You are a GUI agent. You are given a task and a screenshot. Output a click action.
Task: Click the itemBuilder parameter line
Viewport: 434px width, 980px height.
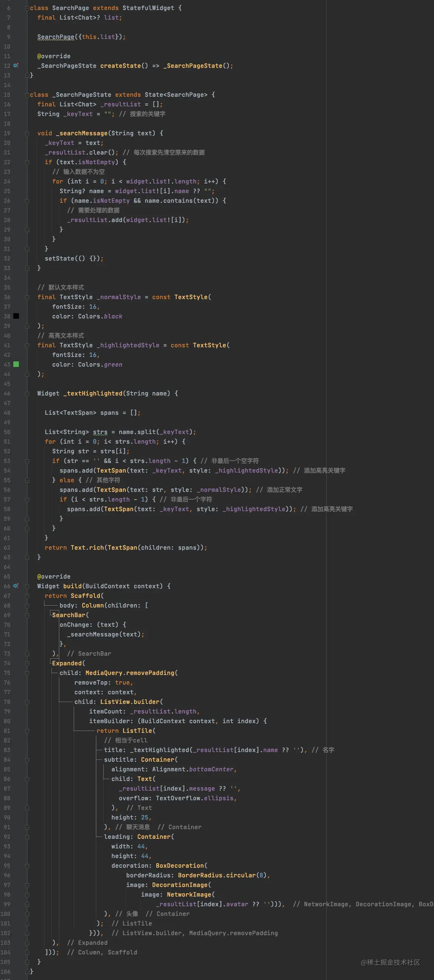tap(178, 721)
